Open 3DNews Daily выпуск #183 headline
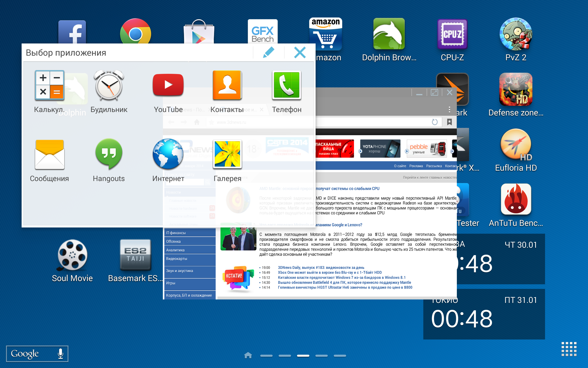 click(321, 267)
